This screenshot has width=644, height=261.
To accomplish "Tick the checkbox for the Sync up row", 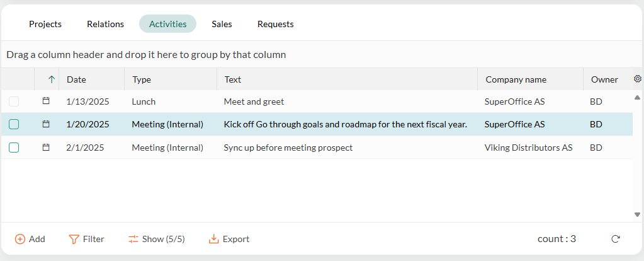I will 14,148.
